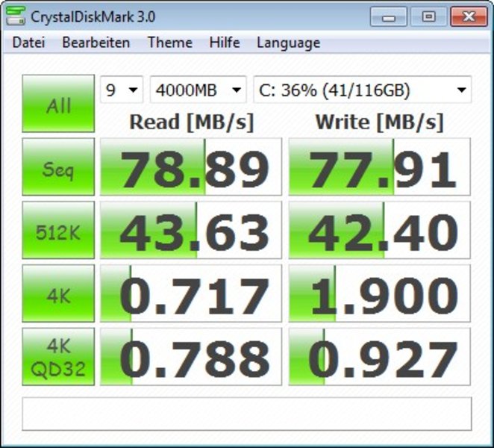Start the 4K benchmark test
Screen dimensions: 494x448
[x=58, y=293]
